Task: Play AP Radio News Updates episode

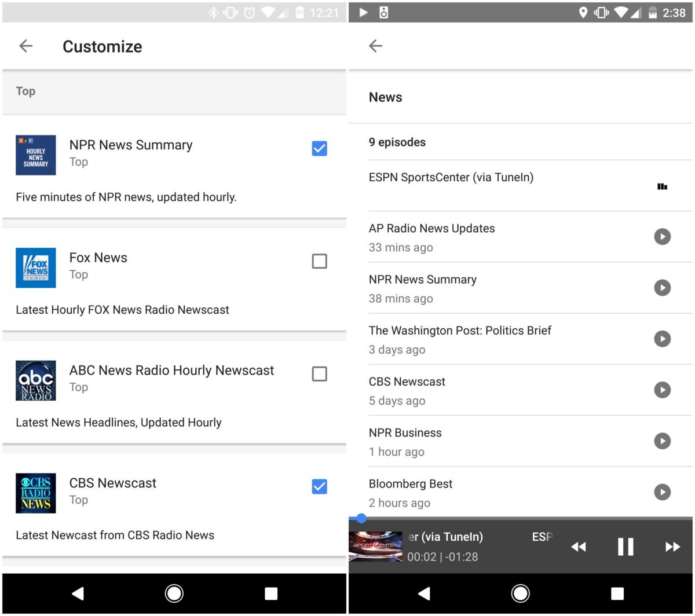Action: pyautogui.click(x=662, y=236)
